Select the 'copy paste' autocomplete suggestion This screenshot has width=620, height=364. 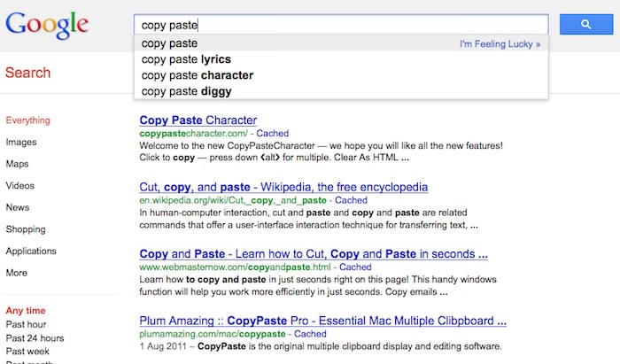click(341, 43)
